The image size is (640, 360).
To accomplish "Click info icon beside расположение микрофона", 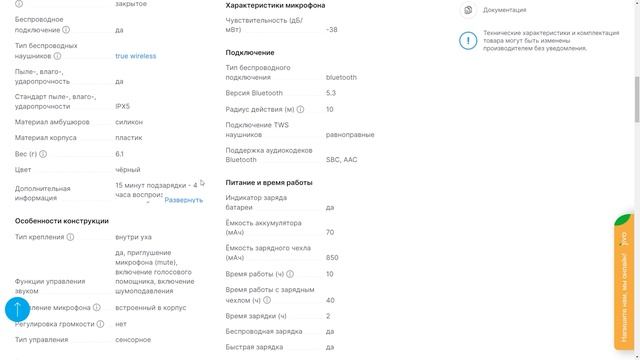I will [x=96, y=307].
